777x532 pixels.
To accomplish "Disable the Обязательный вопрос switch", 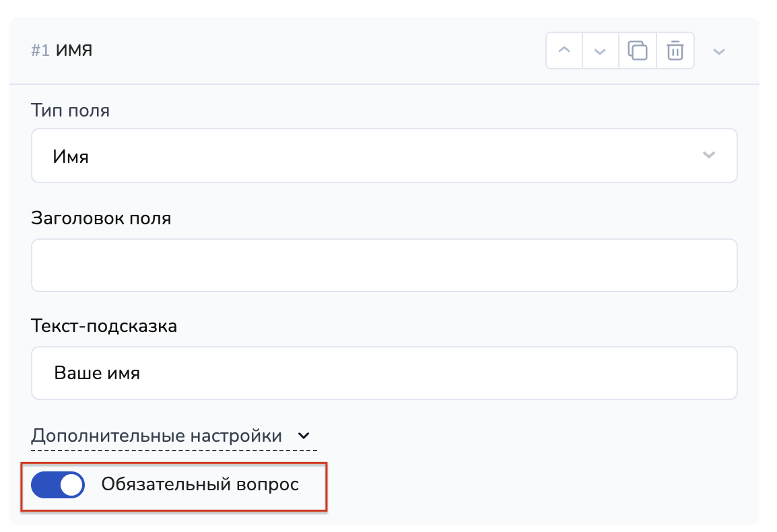I will [x=58, y=485].
